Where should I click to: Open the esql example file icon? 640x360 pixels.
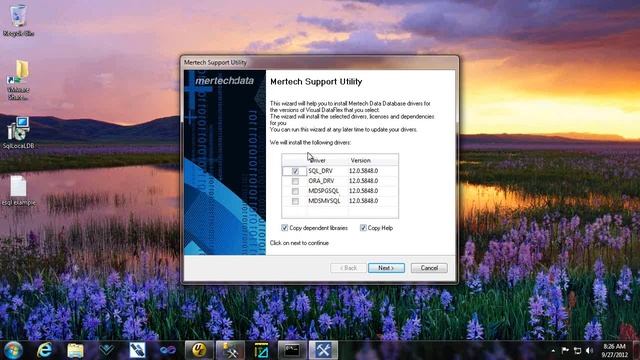coord(18,190)
